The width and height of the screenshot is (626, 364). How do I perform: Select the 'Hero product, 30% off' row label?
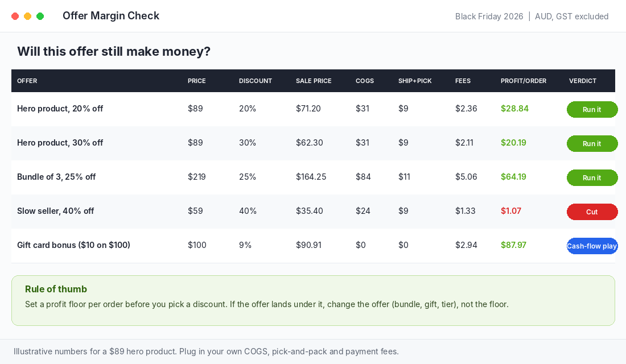(60, 143)
